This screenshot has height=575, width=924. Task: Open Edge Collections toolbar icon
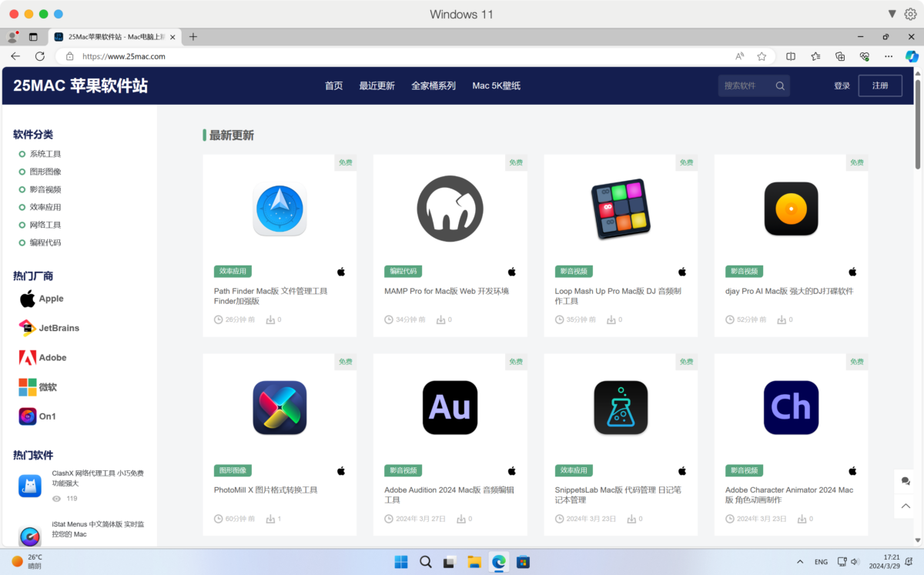pyautogui.click(x=840, y=56)
